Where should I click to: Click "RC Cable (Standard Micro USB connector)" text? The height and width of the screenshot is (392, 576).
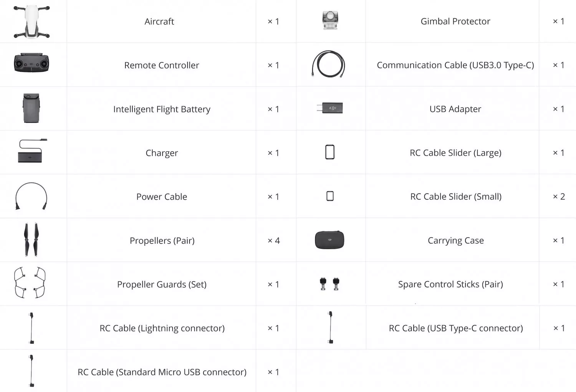[162, 372]
